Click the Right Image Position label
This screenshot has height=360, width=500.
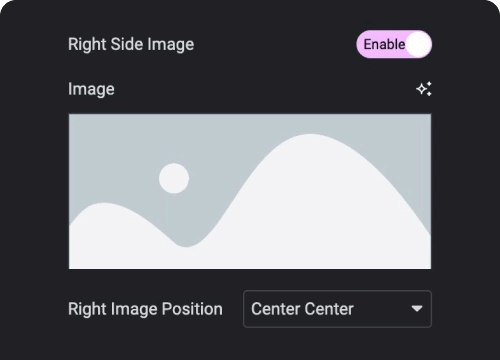pyautogui.click(x=145, y=309)
